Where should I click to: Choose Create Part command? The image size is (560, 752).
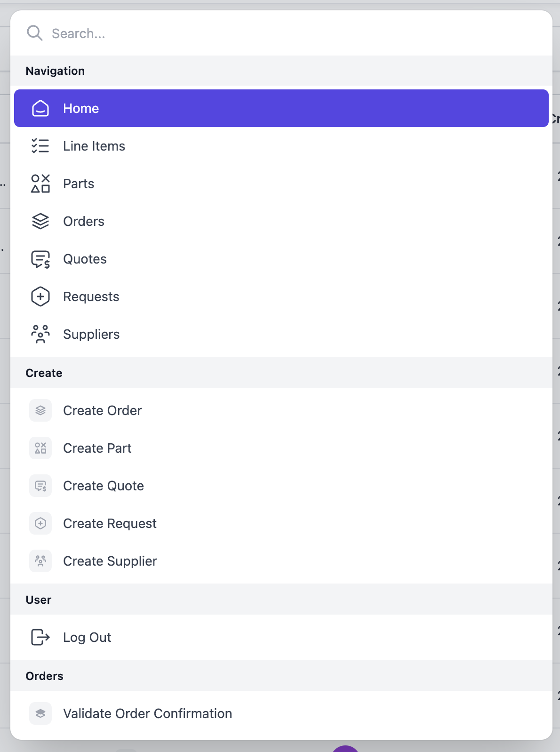(97, 448)
